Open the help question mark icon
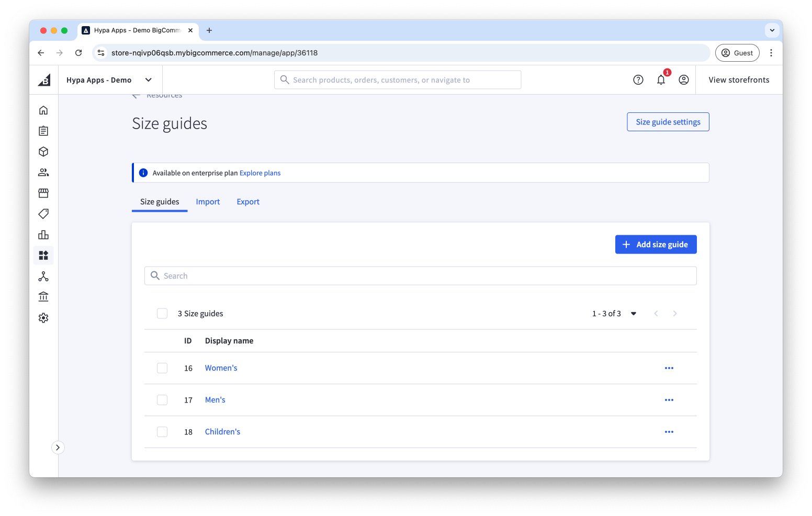The height and width of the screenshot is (516, 812). [638, 80]
